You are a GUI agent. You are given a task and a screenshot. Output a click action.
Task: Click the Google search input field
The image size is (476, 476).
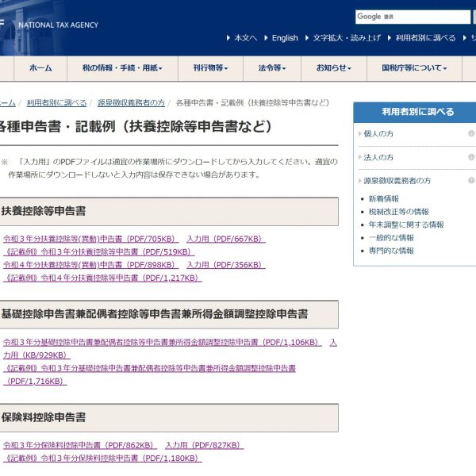coord(413,17)
